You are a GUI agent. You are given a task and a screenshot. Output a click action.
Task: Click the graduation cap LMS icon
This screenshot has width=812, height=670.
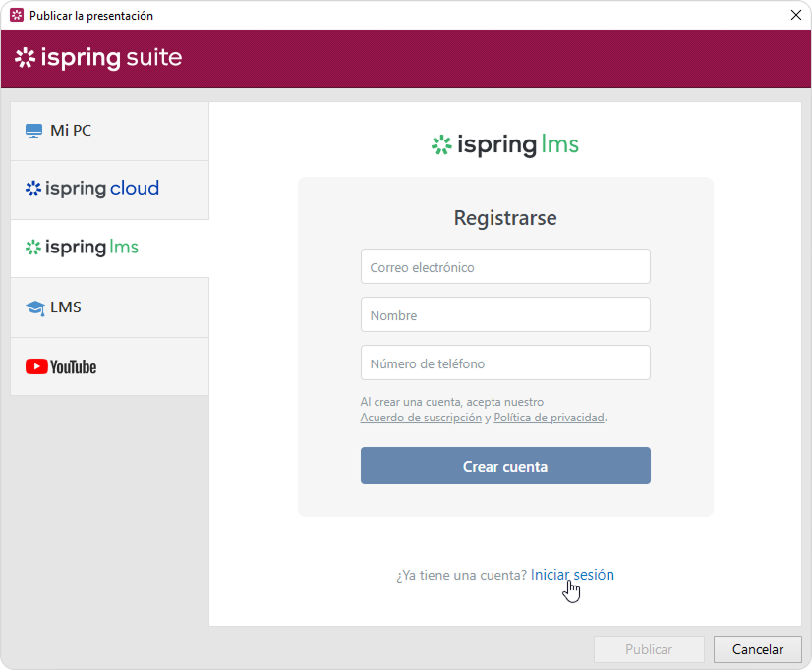point(35,308)
